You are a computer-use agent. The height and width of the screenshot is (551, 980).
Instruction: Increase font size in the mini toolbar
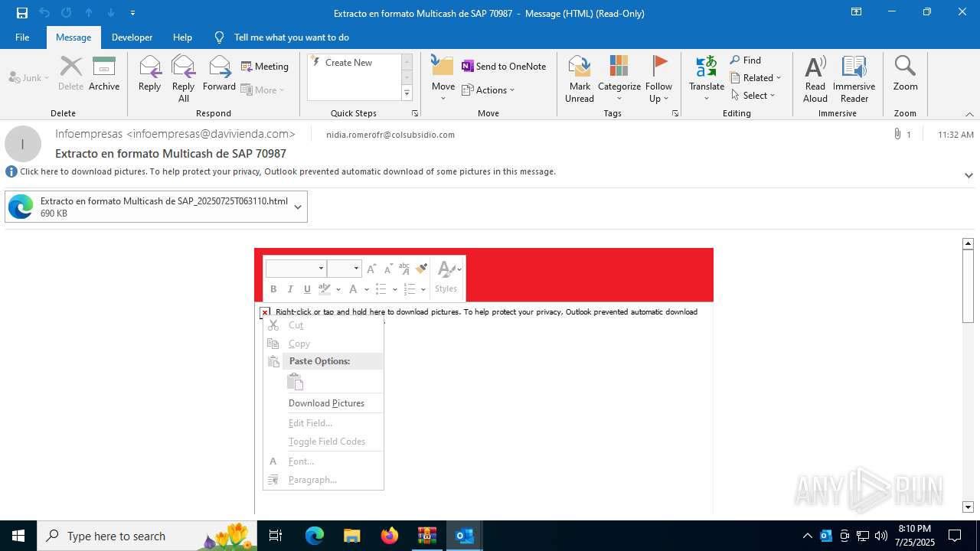tap(371, 269)
